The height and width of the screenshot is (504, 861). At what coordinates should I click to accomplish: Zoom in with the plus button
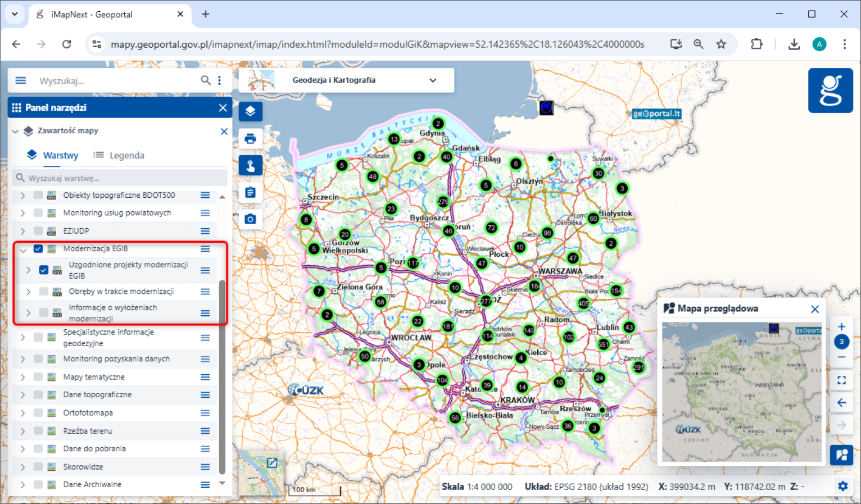(x=841, y=327)
